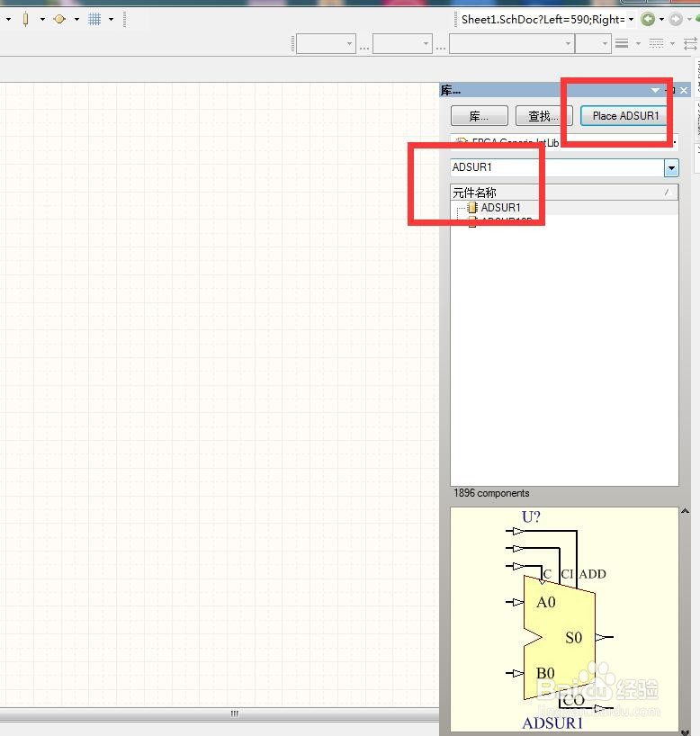Click the up arrow of preview pane scrollbar
This screenshot has width=700, height=736.
tap(685, 511)
